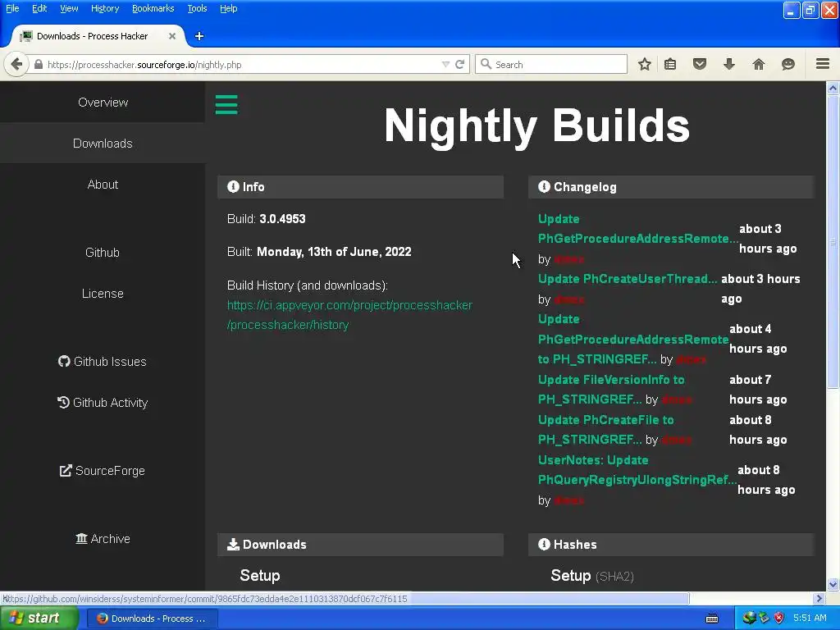Screen dimensions: 840x630
Task: Open 'UserNotes: Update PhQueryRegistryUlongStringRef' entry
Action: tap(637, 470)
